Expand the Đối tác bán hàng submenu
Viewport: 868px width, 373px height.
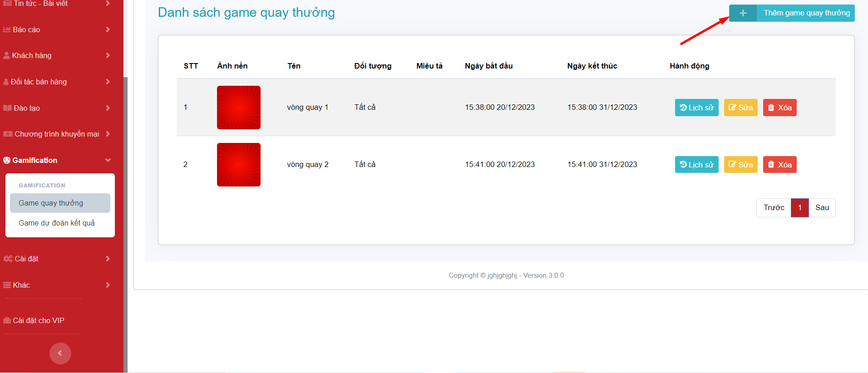108,82
